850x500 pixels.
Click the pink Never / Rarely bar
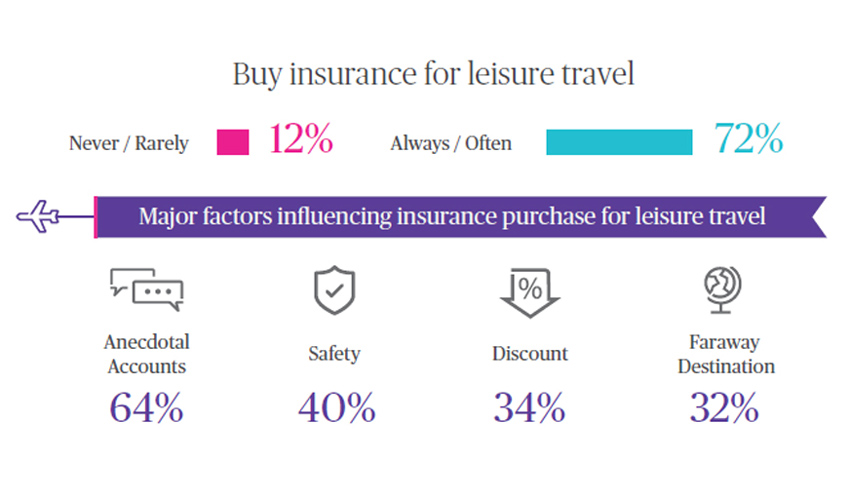233,142
